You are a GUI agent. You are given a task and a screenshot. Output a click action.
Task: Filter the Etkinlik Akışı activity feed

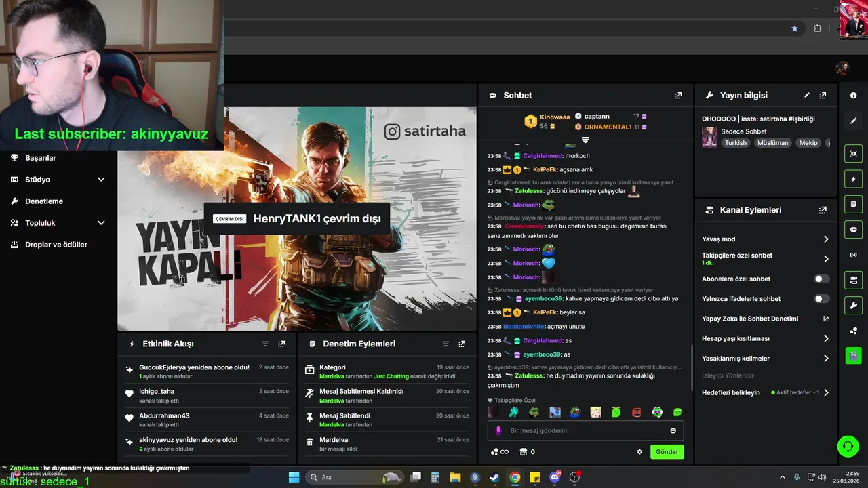pos(265,344)
